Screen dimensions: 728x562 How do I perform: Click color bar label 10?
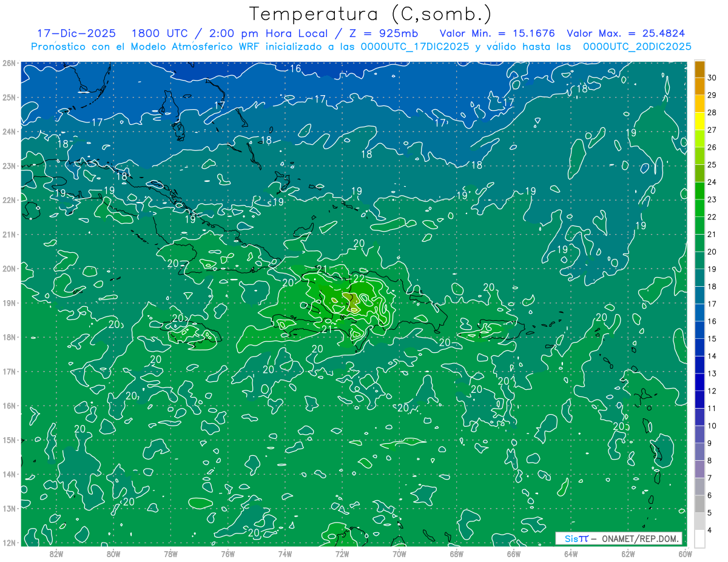point(712,426)
